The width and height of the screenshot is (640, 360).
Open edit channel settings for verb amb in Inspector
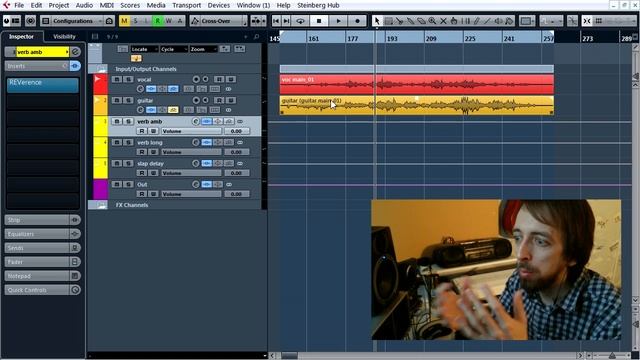coord(76,52)
